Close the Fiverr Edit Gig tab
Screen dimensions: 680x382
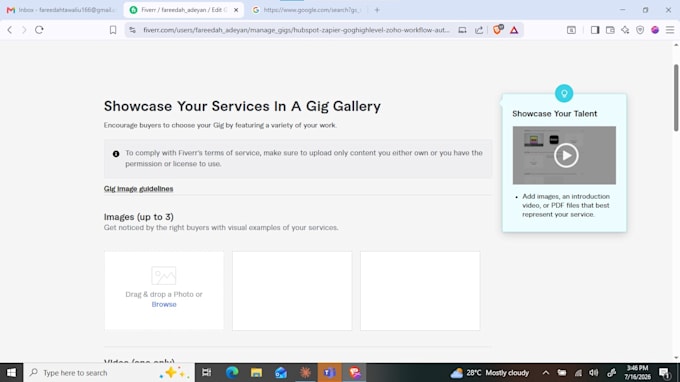click(x=236, y=10)
